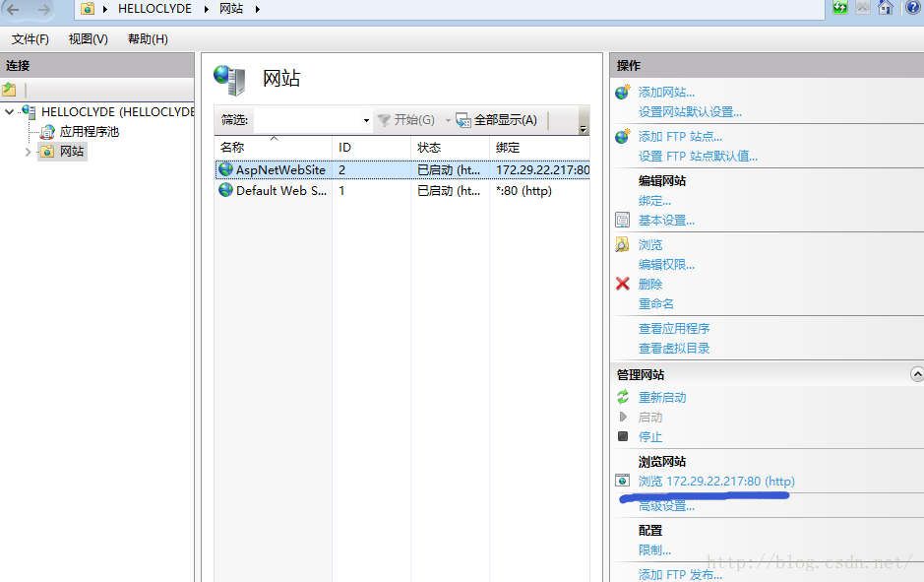Click the globe icon of AspNetWebSite
This screenshot has height=582, width=924.
[225, 169]
